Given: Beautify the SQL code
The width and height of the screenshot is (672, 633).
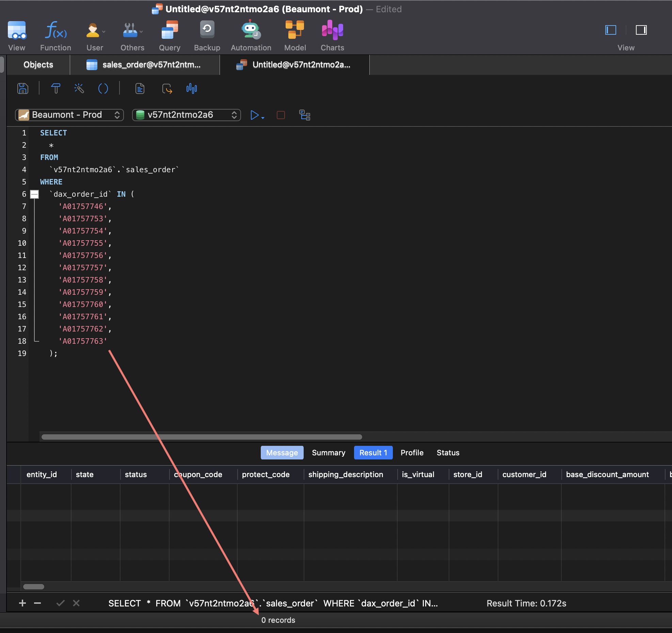Looking at the screenshot, I should (79, 88).
